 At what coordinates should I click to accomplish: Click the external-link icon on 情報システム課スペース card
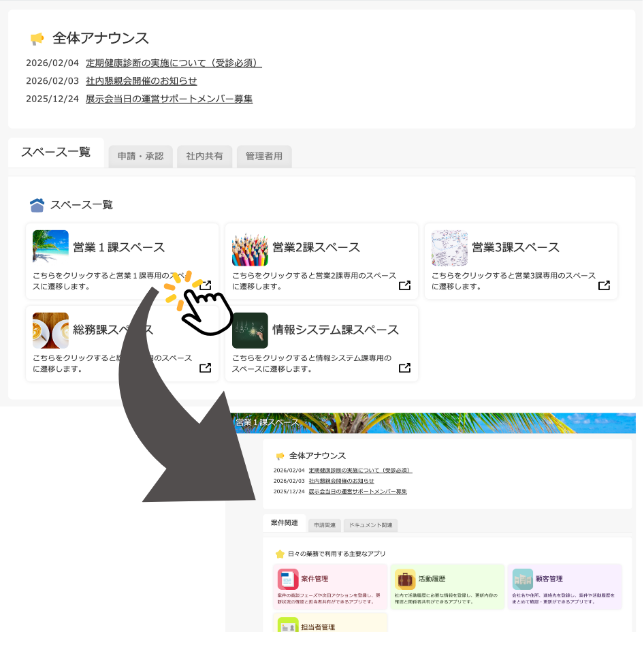tap(404, 368)
